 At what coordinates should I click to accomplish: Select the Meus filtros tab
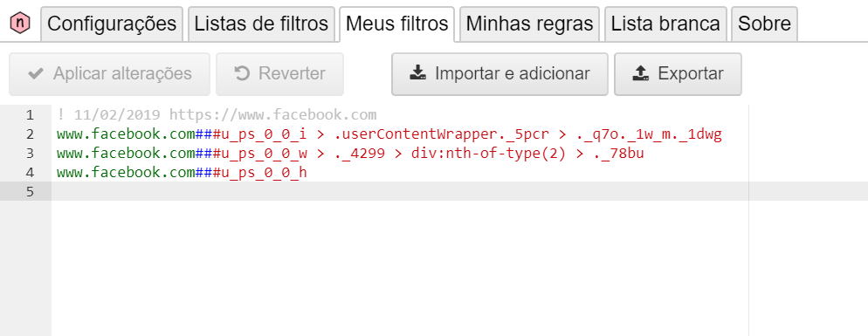[397, 24]
